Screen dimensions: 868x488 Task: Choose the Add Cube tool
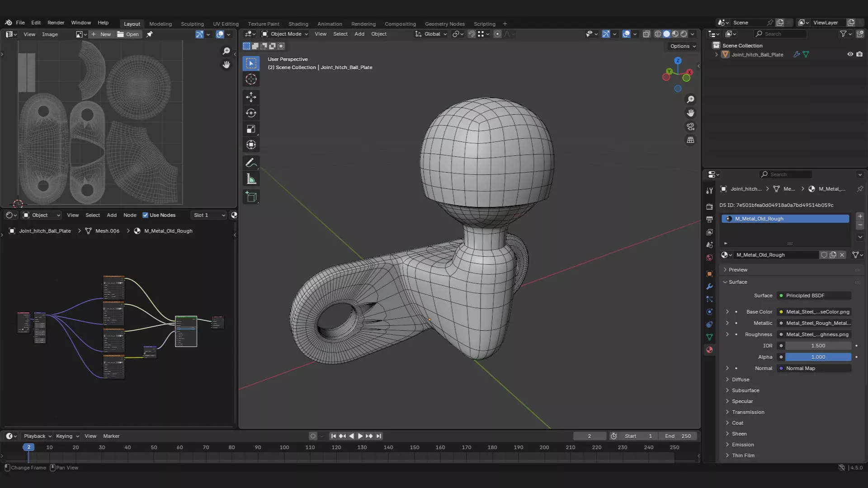click(x=251, y=197)
